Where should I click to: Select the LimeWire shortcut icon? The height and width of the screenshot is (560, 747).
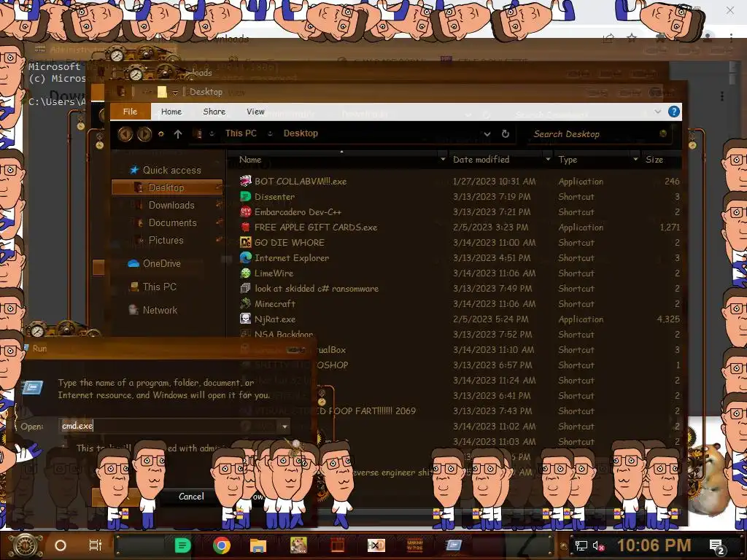[245, 273]
